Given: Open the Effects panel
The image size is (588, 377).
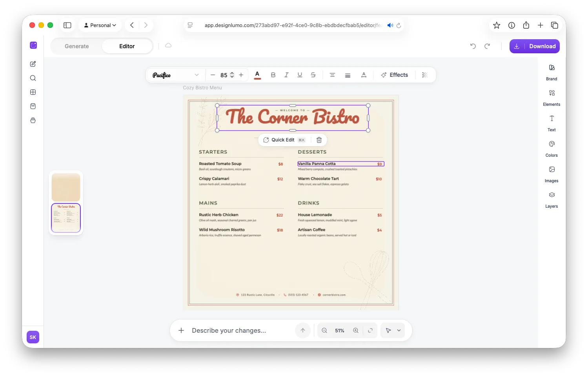Looking at the screenshot, I should [395, 75].
